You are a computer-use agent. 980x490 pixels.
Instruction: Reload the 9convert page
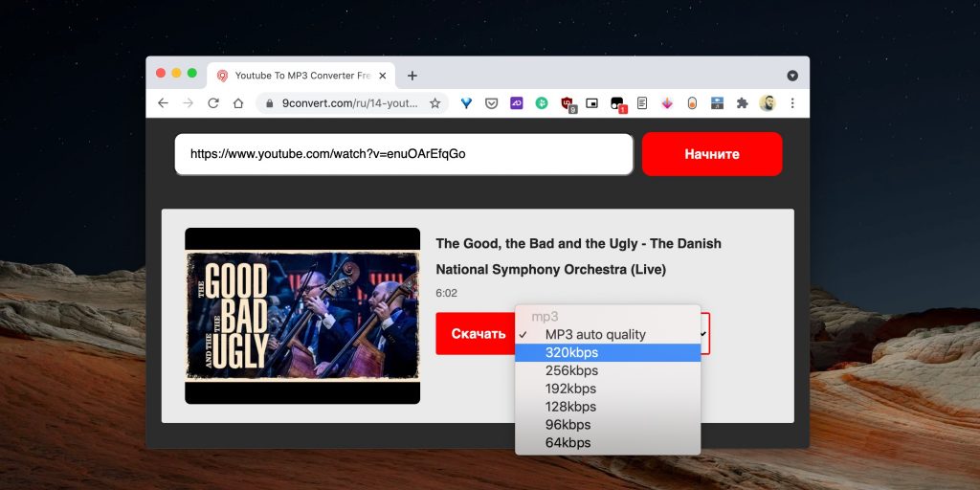(x=213, y=103)
